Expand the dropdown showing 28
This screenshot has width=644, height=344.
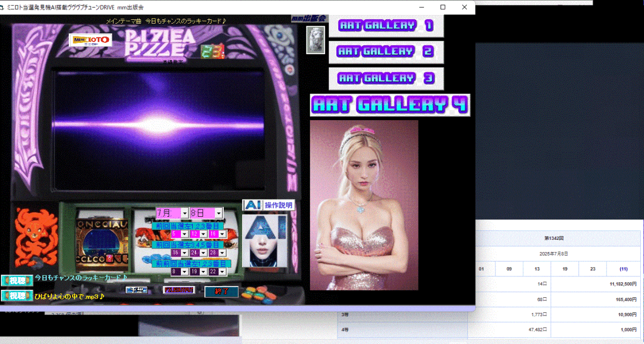pyautogui.click(x=222, y=252)
